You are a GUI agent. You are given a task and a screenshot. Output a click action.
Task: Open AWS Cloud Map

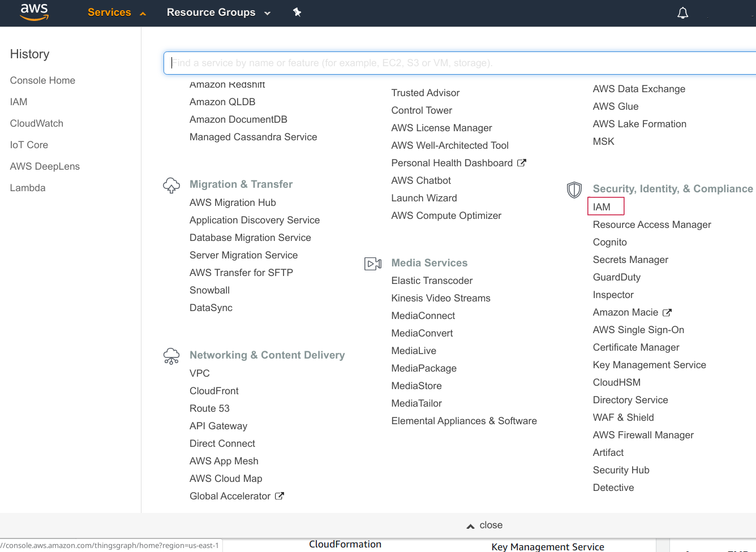pos(226,478)
